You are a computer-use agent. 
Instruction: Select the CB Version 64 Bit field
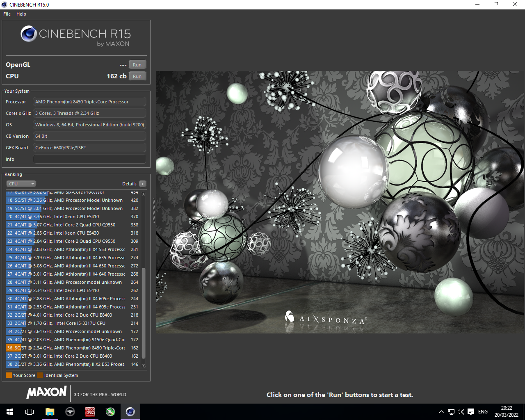tap(89, 136)
